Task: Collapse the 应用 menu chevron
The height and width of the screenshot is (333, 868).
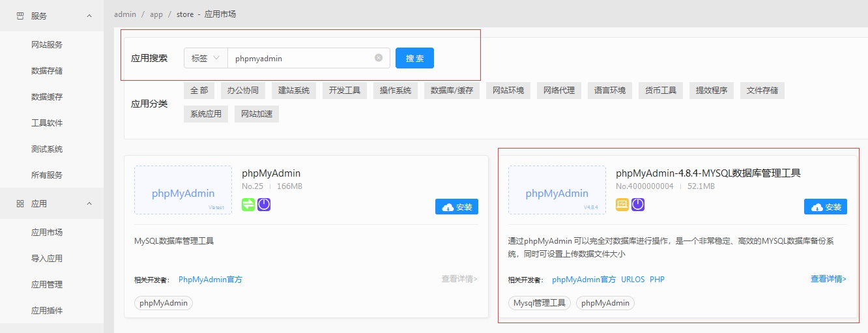Action: click(89, 204)
